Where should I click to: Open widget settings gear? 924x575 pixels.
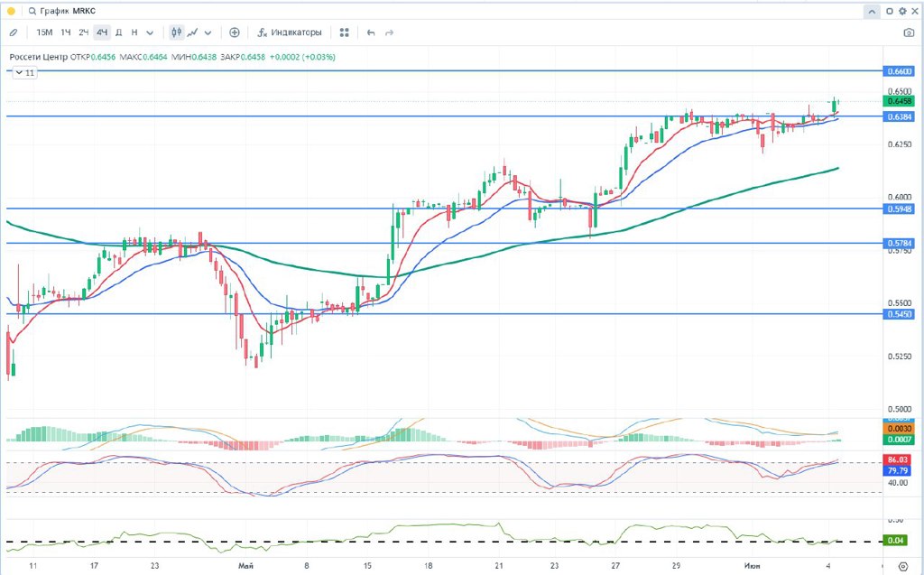(x=902, y=11)
